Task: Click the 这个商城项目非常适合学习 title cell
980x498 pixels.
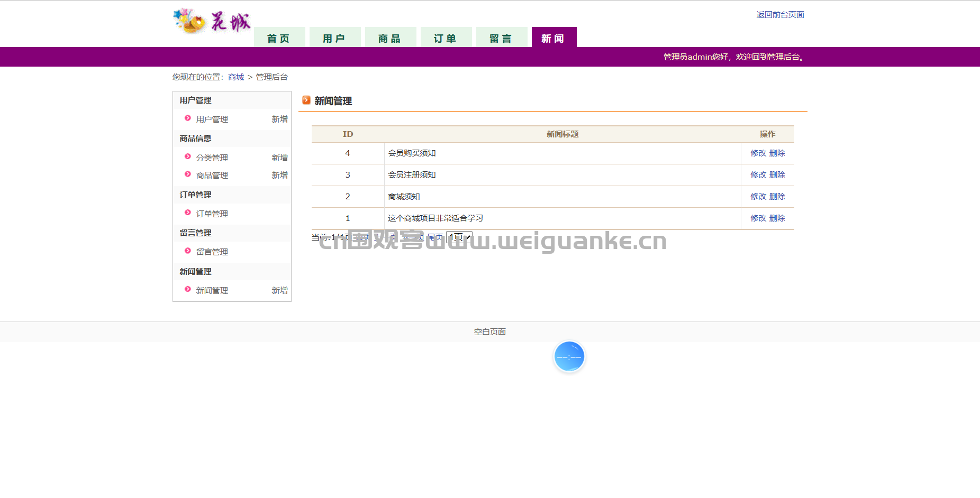Action: pyautogui.click(x=562, y=218)
